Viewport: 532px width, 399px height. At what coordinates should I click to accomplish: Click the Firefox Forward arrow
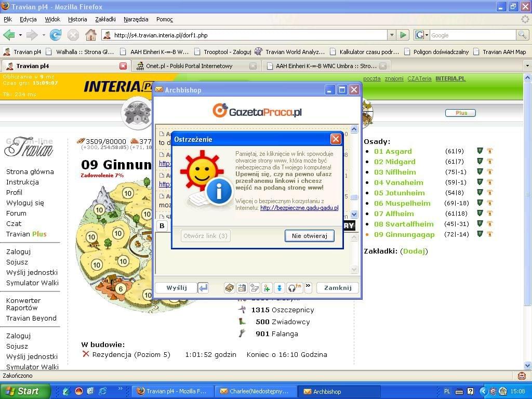(32, 35)
